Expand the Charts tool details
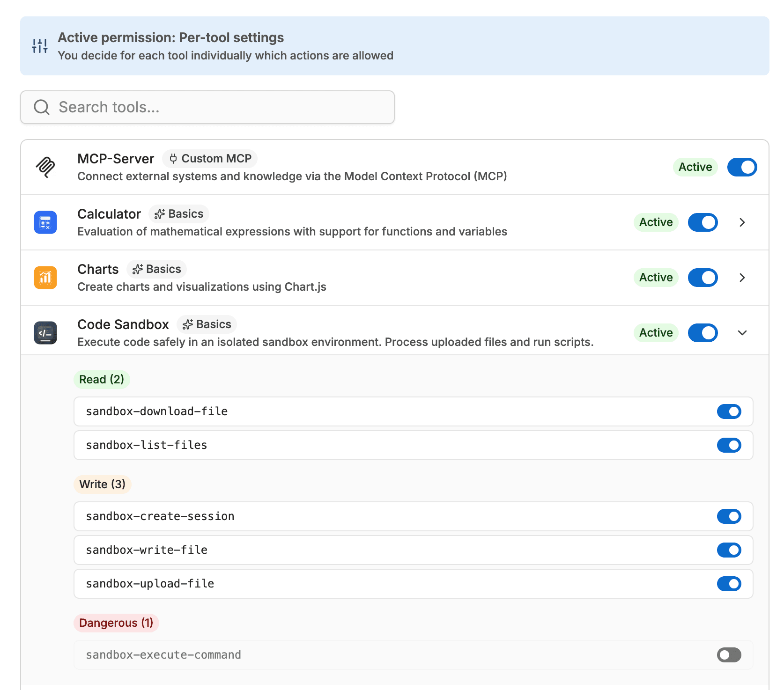784x690 pixels. click(x=742, y=278)
